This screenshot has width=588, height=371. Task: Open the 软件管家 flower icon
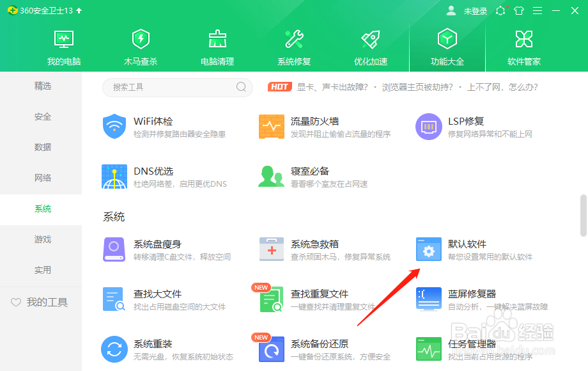point(524,39)
